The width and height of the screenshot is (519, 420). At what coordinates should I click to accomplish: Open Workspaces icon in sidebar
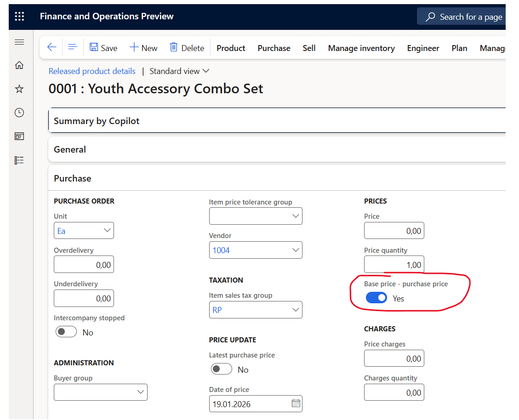(x=19, y=136)
